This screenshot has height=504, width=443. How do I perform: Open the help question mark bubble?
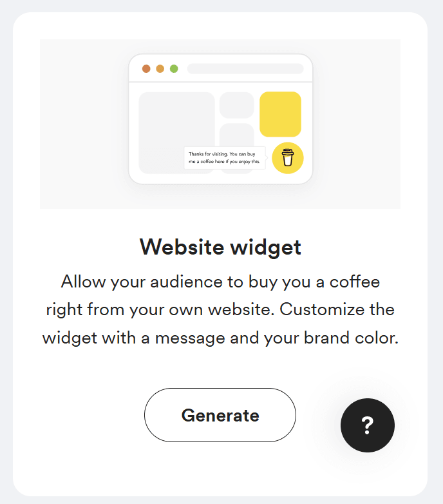368,425
